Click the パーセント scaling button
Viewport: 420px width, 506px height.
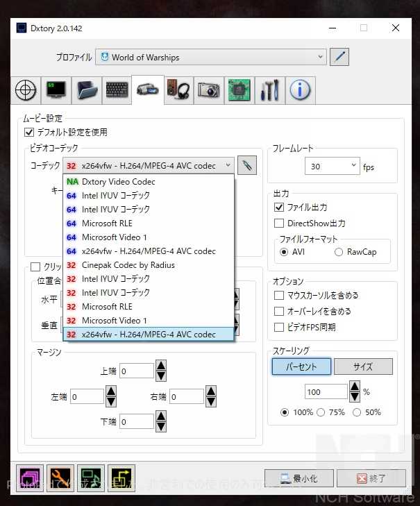pos(301,366)
